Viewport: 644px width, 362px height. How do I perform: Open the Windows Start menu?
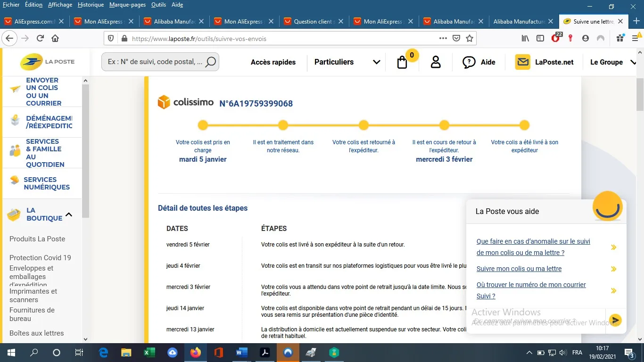(x=10, y=352)
